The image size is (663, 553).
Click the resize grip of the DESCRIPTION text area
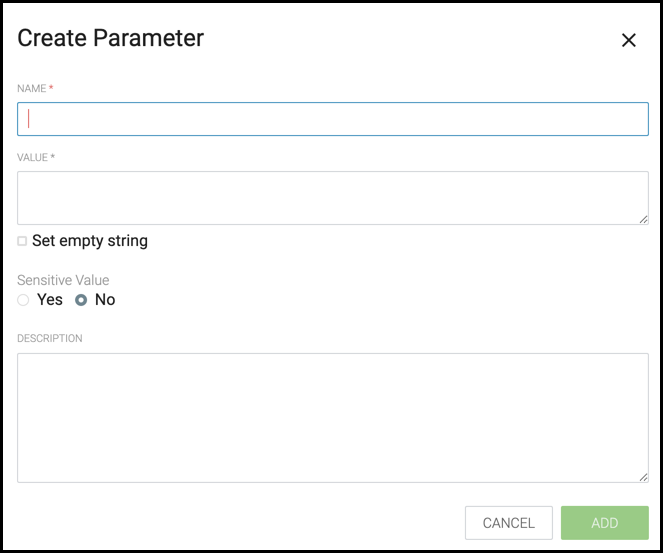pos(643,477)
